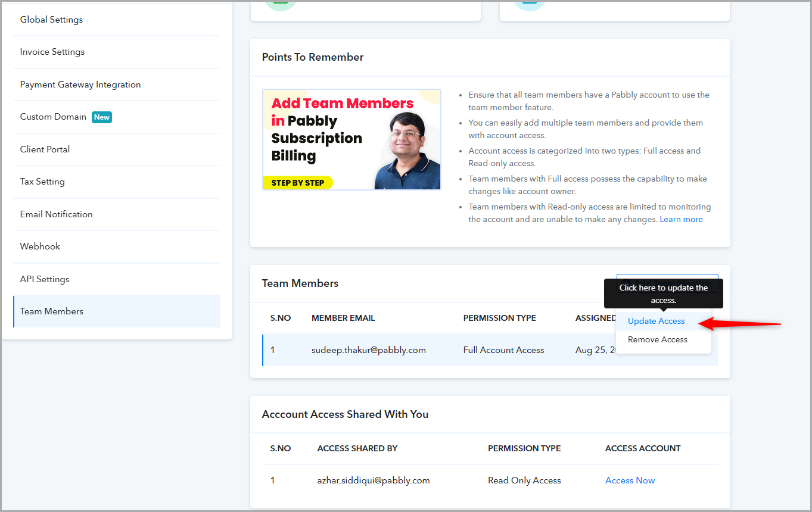Open the Client Portal settings

point(117,149)
